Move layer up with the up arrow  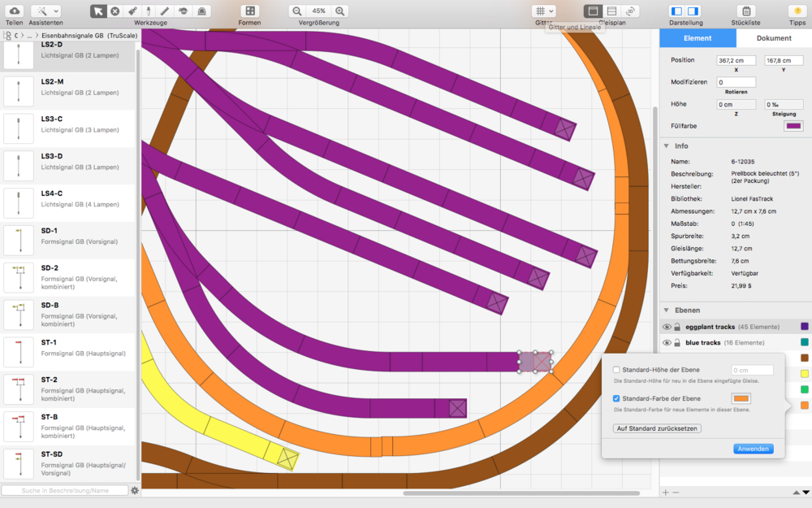point(797,493)
